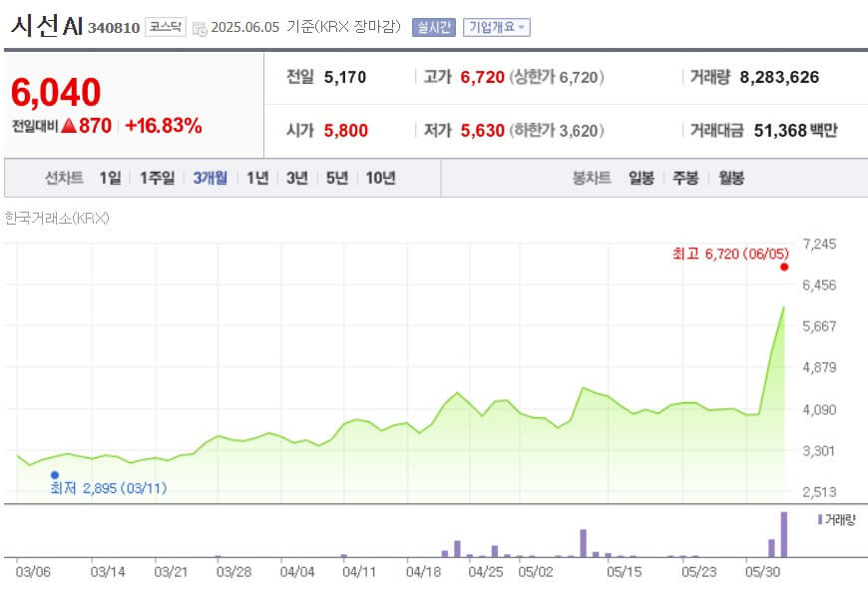This screenshot has width=868, height=595.
Task: Switch to 주봉 weekly candle chart
Action: 685,178
